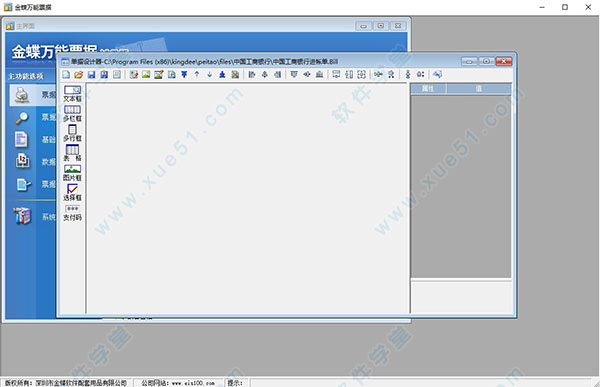Click the open folder toolbar icon
The height and width of the screenshot is (387, 600).
[x=79, y=74]
